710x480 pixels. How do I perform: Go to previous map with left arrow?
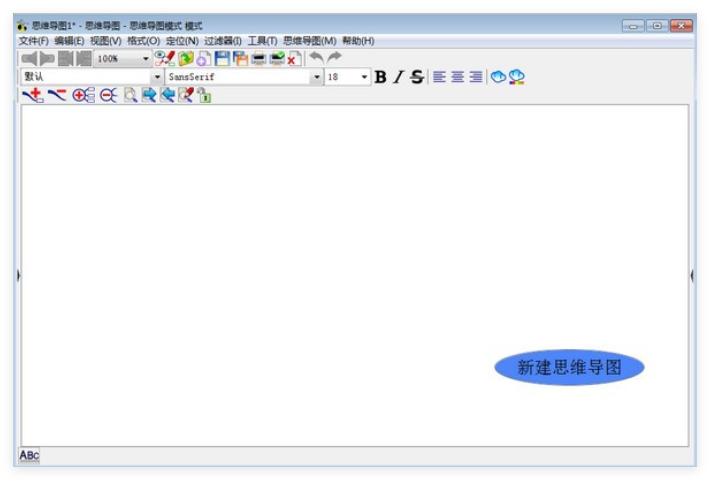tap(29, 58)
